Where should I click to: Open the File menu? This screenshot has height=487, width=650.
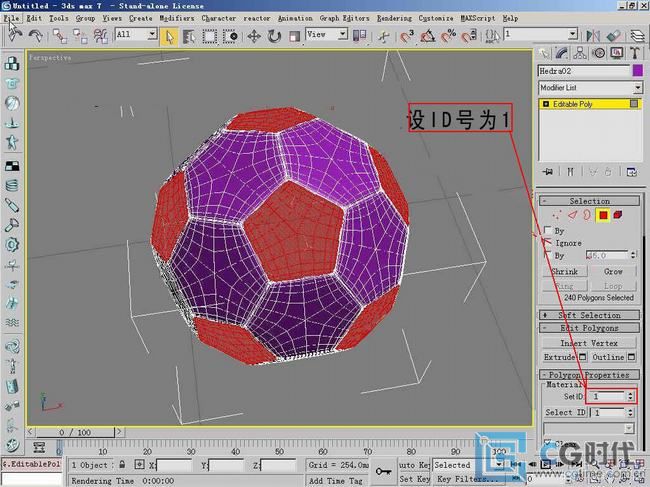12,18
